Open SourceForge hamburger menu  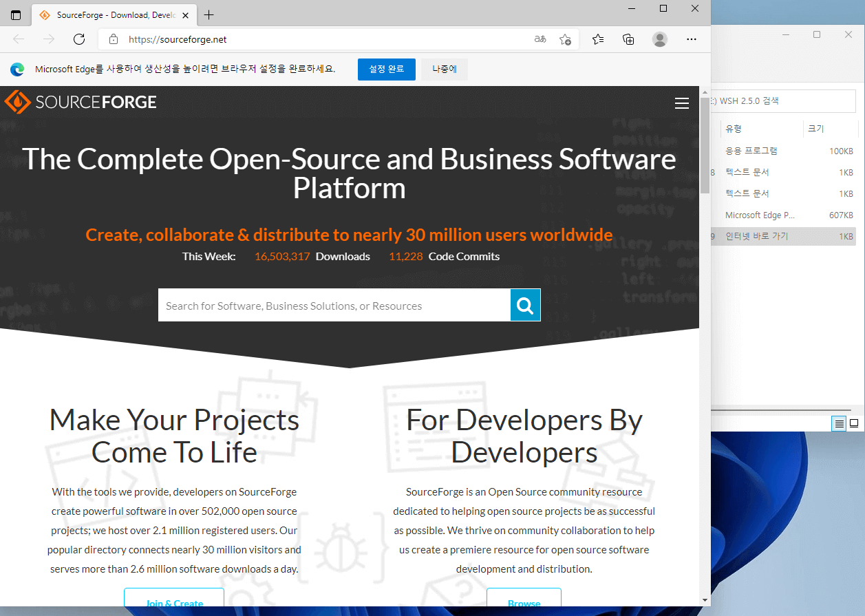tap(682, 103)
